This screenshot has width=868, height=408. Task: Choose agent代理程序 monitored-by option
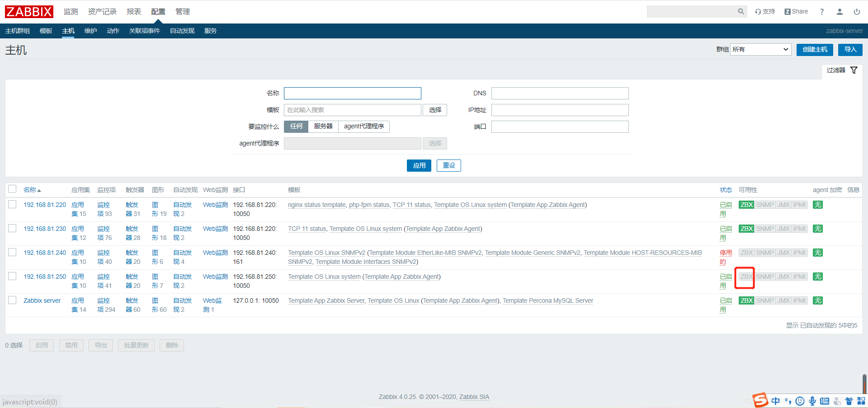click(364, 127)
